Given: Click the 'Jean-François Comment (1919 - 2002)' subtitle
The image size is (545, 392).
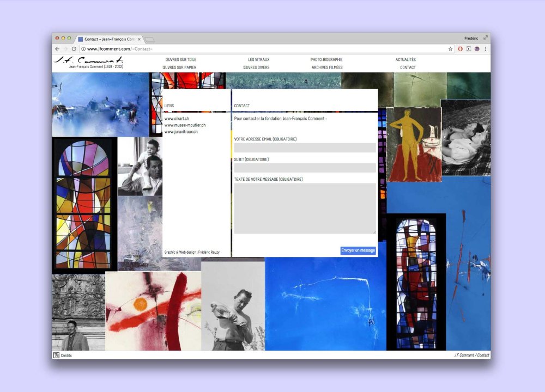Looking at the screenshot, I should point(96,66).
